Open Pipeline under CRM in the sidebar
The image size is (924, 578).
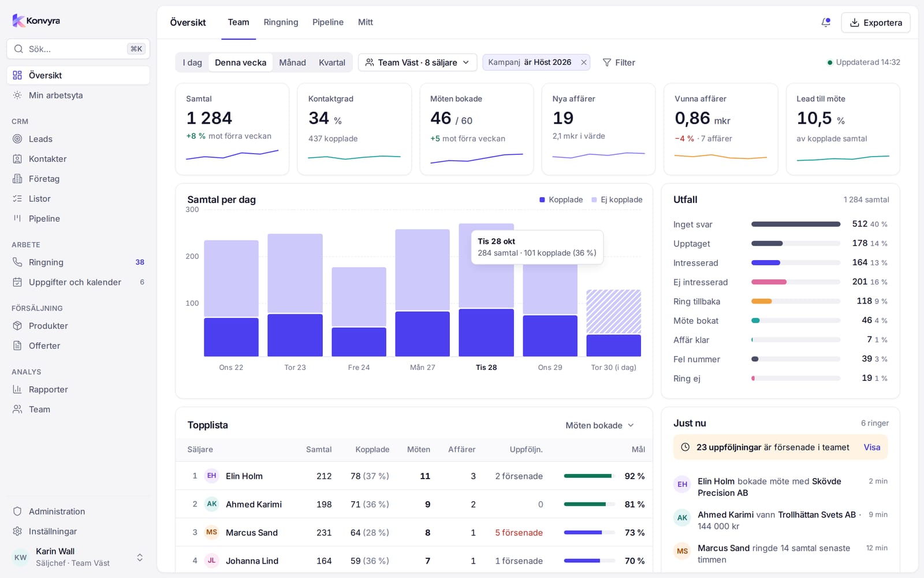[x=78, y=218]
